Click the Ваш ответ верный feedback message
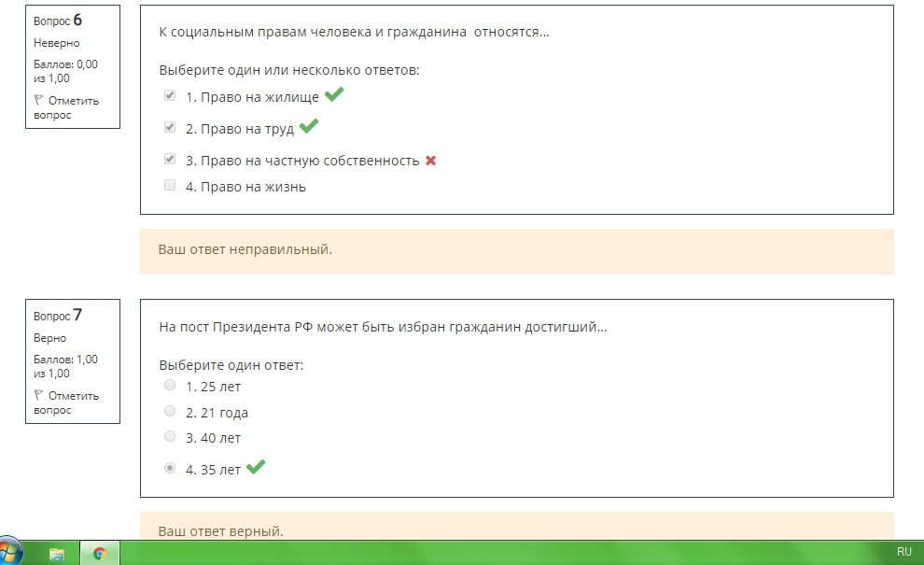The height and width of the screenshot is (565, 924). pos(221,531)
